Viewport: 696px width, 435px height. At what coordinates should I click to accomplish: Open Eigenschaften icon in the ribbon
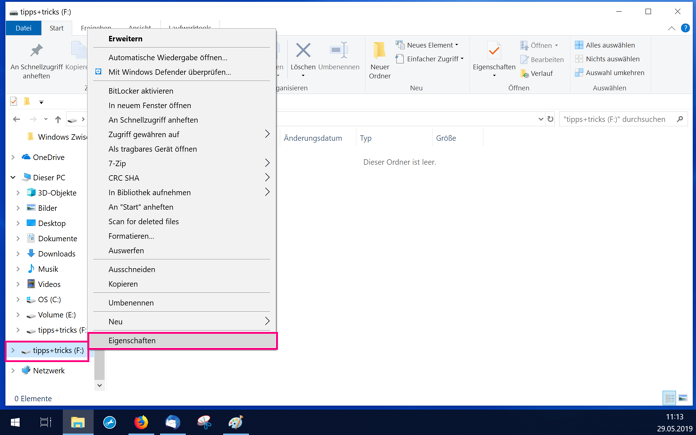pos(494,59)
